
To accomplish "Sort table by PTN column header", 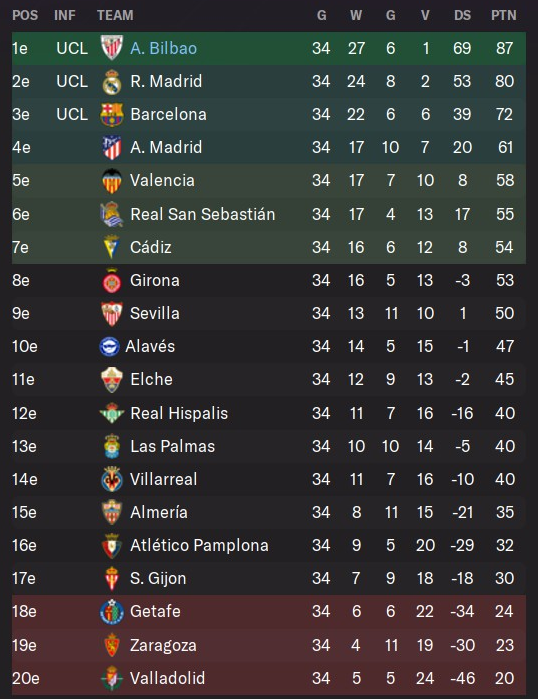I will click(x=504, y=15).
